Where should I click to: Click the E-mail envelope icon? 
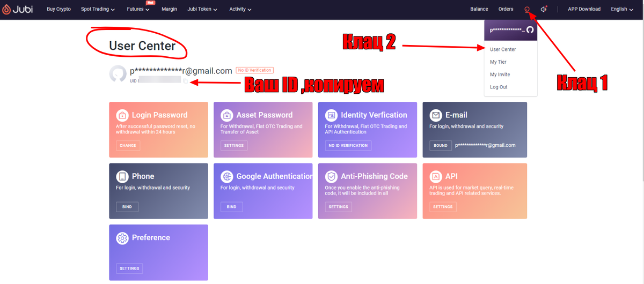(436, 115)
